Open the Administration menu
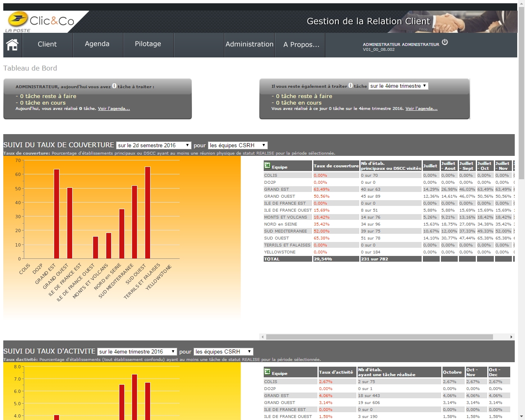The image size is (525, 420). coord(249,44)
